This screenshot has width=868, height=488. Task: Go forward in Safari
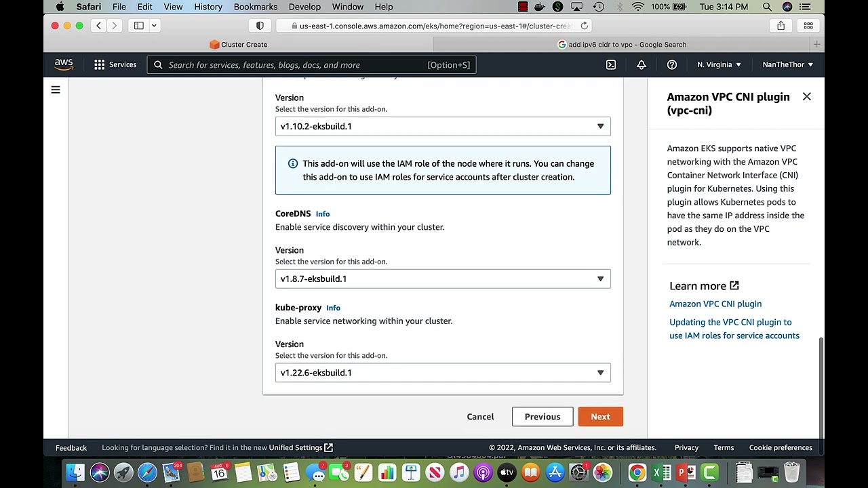115,26
